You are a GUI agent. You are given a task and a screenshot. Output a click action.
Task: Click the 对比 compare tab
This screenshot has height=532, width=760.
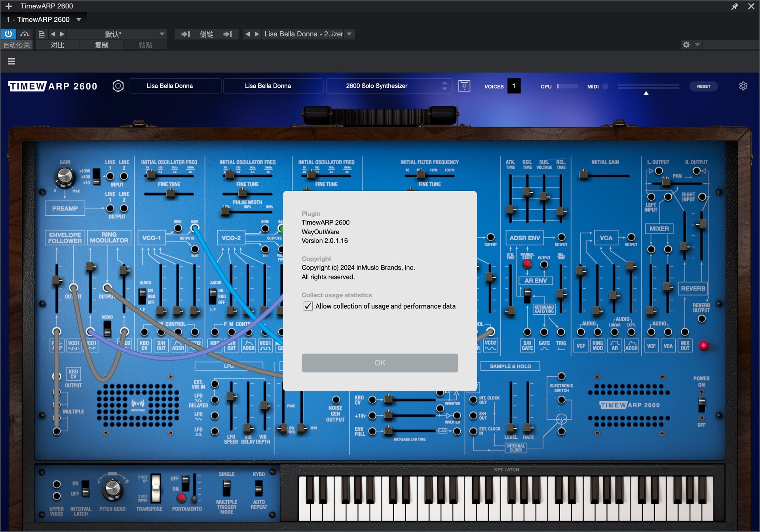click(57, 45)
